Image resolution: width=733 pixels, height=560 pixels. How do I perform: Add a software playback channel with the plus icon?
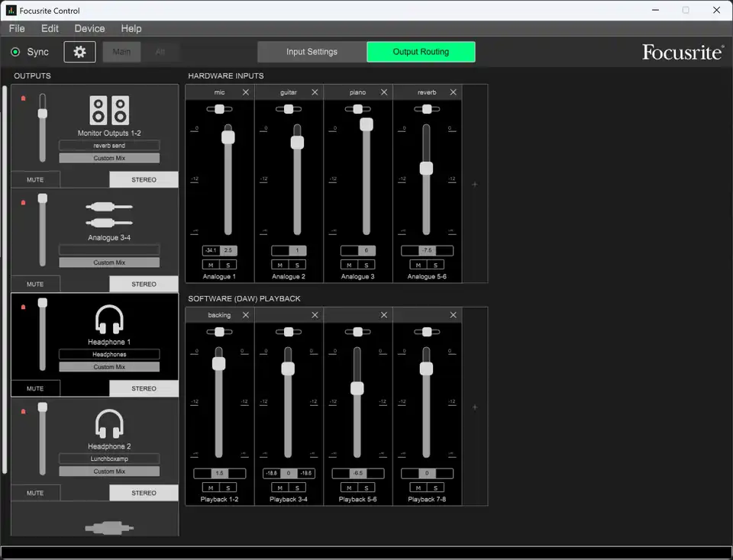pos(475,407)
